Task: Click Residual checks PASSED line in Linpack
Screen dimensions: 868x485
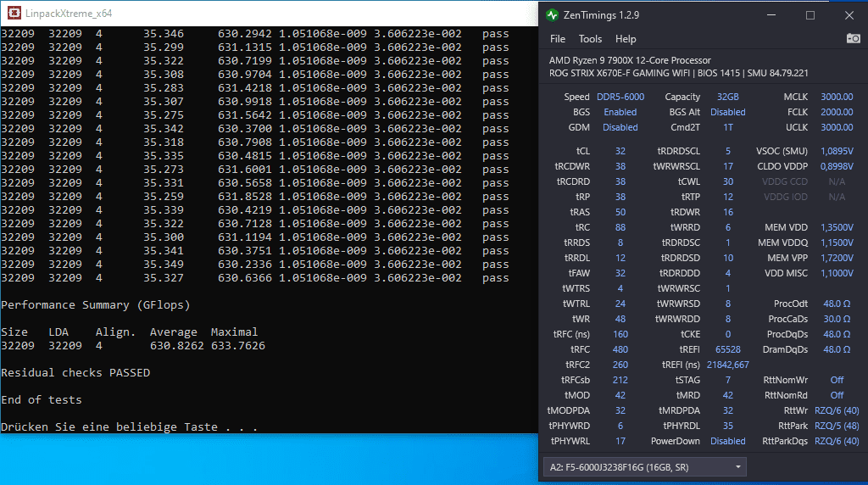Action: click(75, 372)
